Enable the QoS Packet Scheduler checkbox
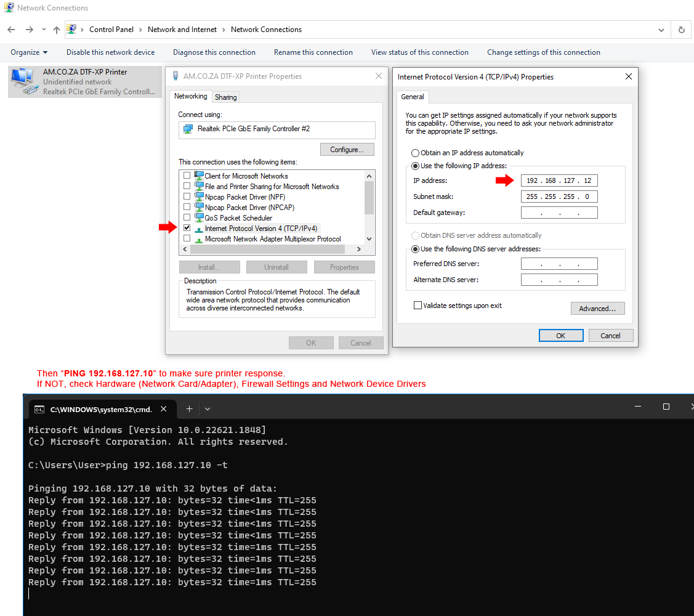Image resolution: width=694 pixels, height=616 pixels. pyautogui.click(x=187, y=217)
